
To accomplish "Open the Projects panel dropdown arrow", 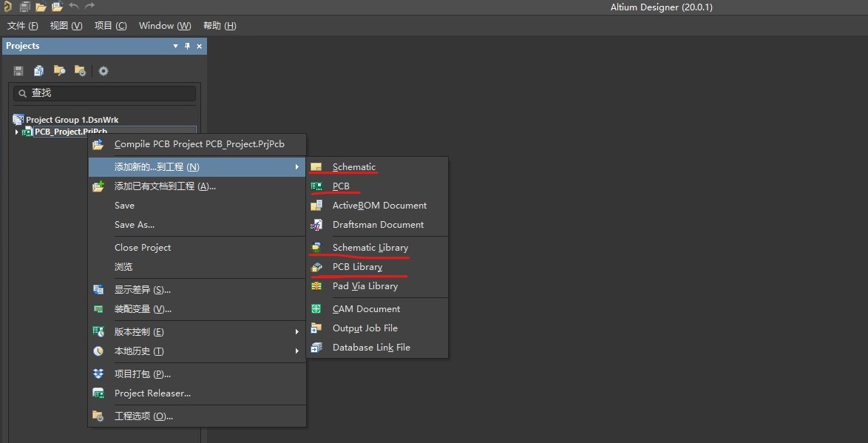I will pyautogui.click(x=175, y=46).
